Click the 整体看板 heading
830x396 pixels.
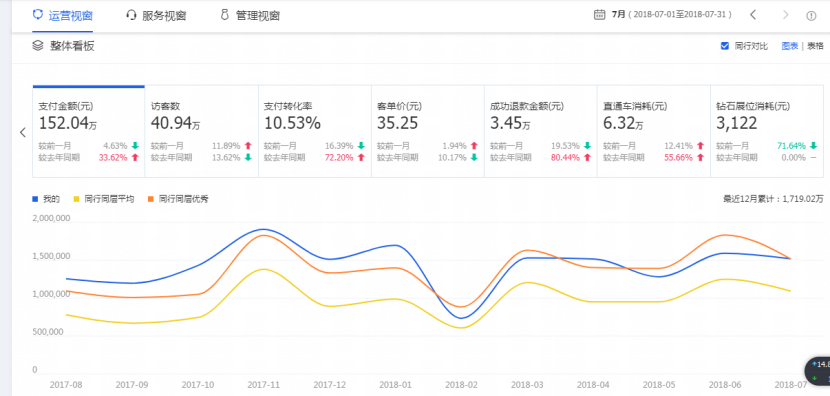click(x=72, y=46)
